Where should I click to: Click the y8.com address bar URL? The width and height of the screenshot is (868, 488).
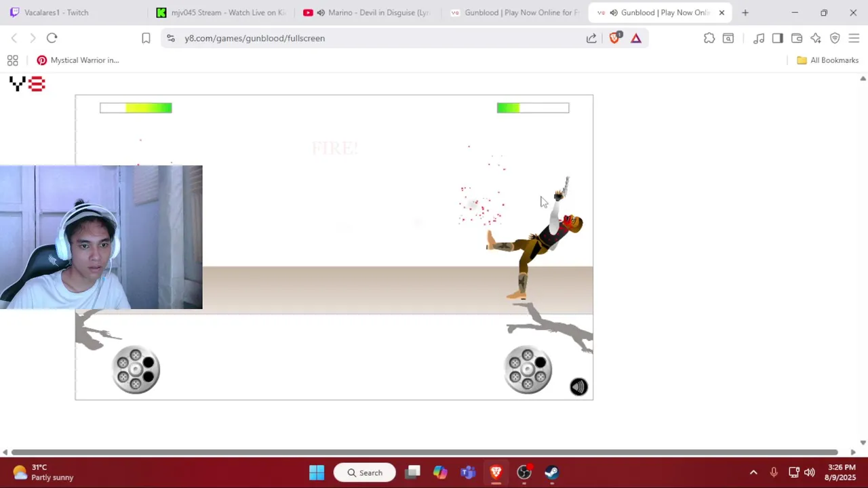[254, 38]
